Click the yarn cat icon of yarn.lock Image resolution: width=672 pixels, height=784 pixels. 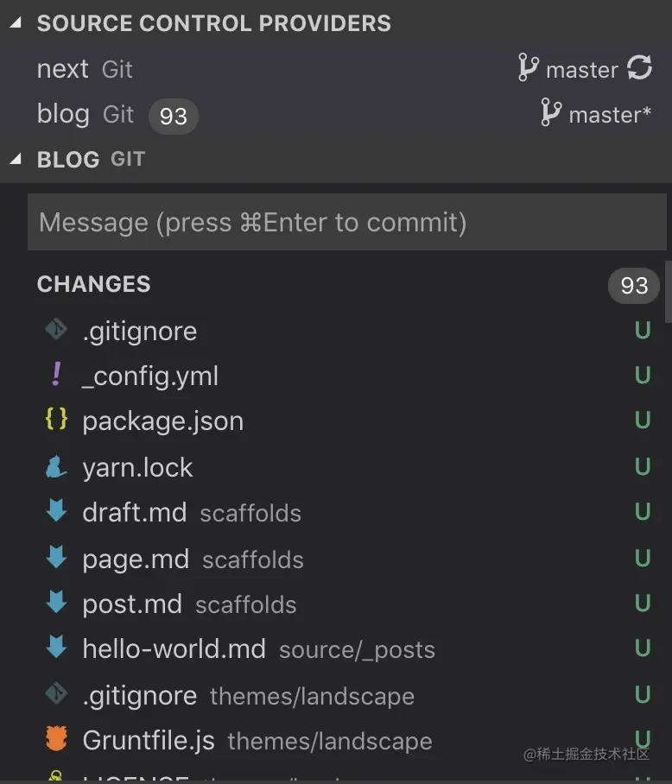(x=56, y=467)
